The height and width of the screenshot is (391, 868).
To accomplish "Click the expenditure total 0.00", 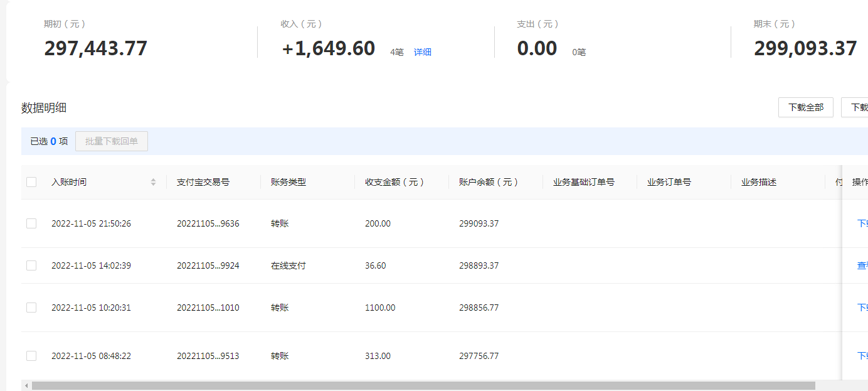I will point(537,48).
